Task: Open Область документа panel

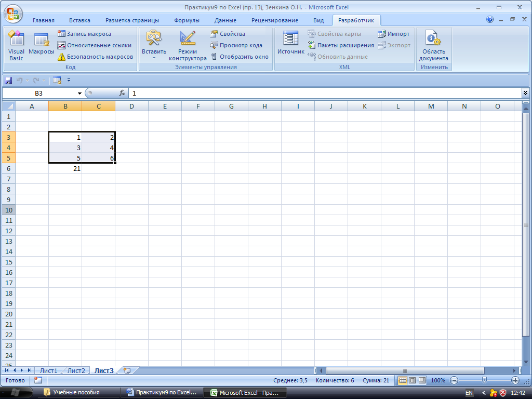Action: (434, 46)
